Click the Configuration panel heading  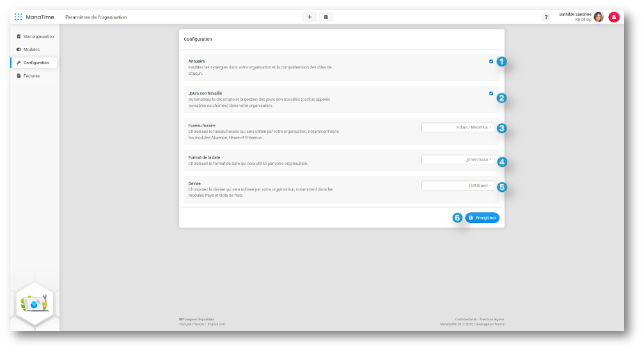coord(198,40)
